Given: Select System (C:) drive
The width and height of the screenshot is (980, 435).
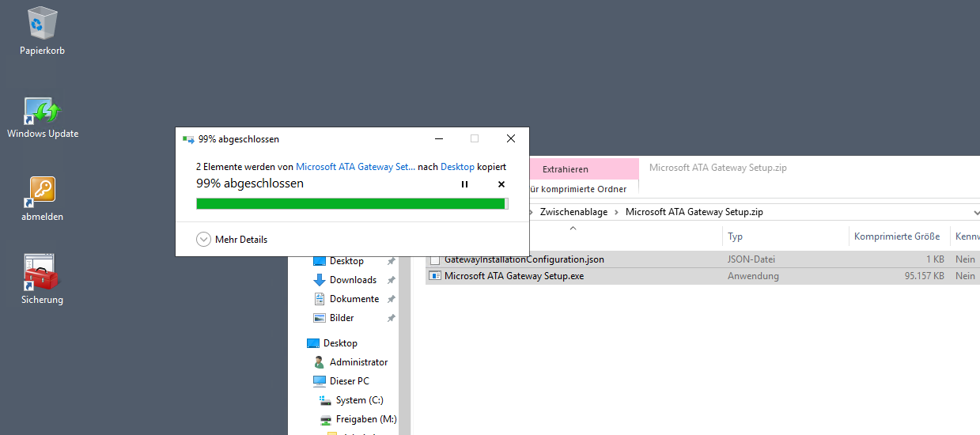Looking at the screenshot, I should coord(360,400).
